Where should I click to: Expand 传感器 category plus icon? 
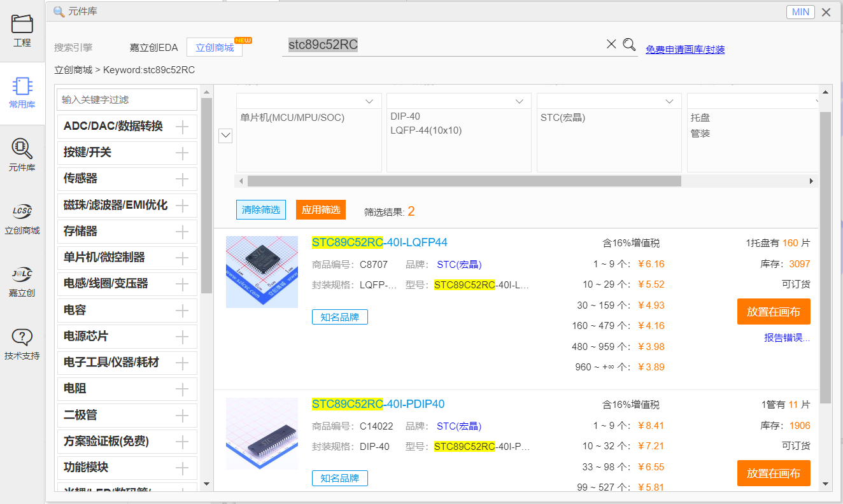[182, 179]
